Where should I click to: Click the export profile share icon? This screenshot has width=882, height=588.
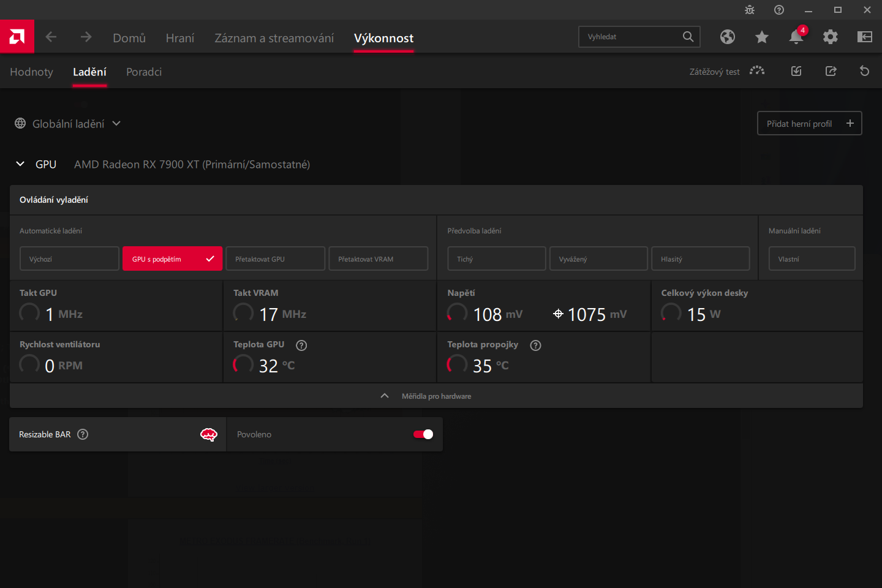pyautogui.click(x=831, y=71)
